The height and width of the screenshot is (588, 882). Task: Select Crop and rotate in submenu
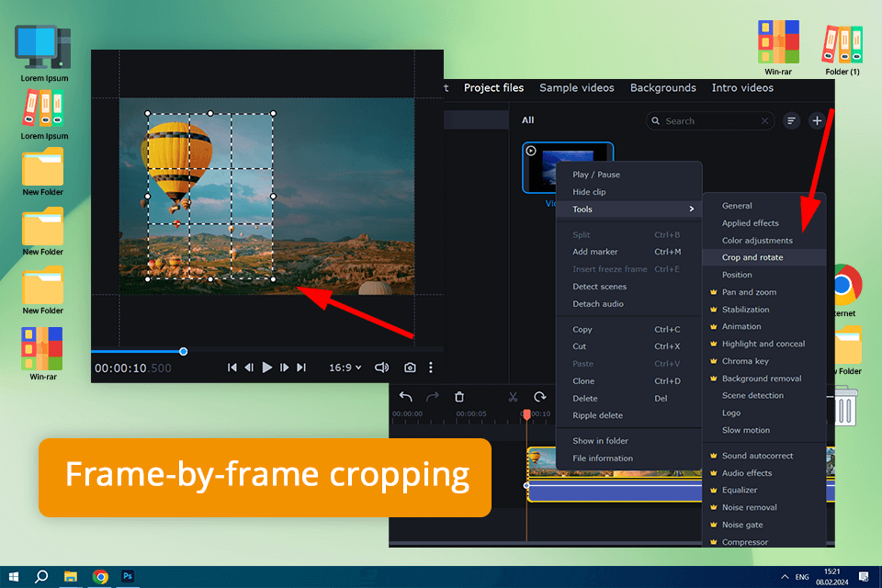(763, 257)
